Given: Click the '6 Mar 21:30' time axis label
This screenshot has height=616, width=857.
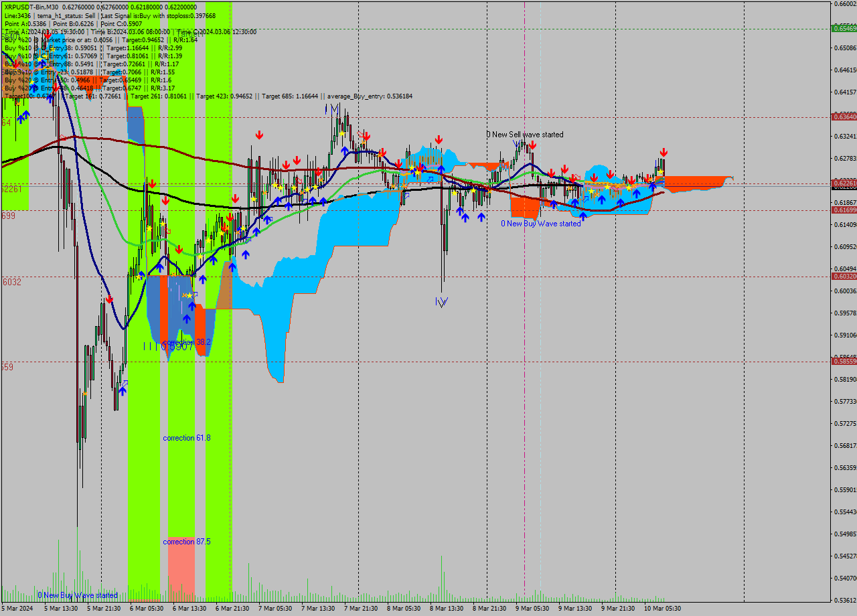Looking at the screenshot, I should (232, 609).
